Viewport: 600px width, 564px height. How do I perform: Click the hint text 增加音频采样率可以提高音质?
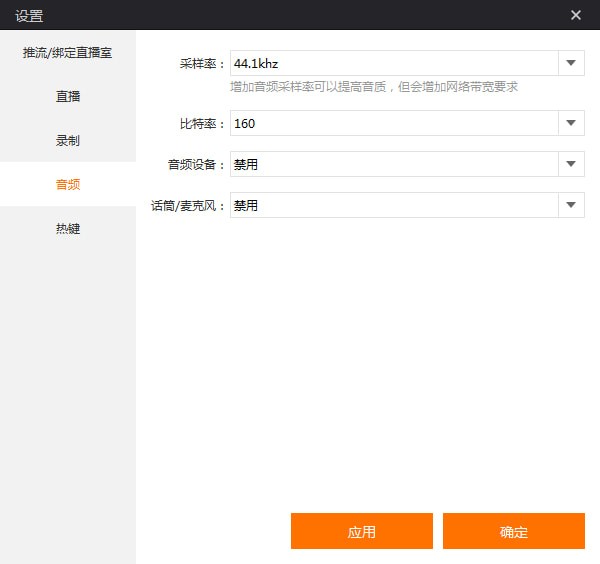coord(308,87)
